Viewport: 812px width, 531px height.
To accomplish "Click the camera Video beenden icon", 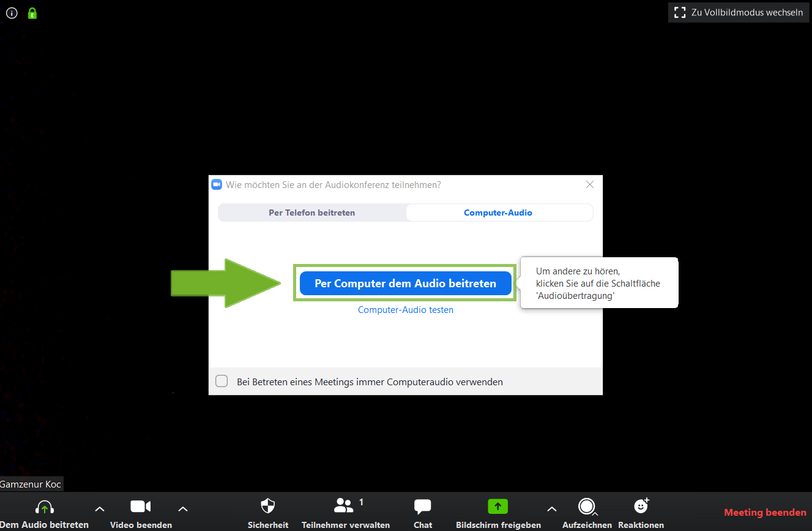I will [x=140, y=507].
